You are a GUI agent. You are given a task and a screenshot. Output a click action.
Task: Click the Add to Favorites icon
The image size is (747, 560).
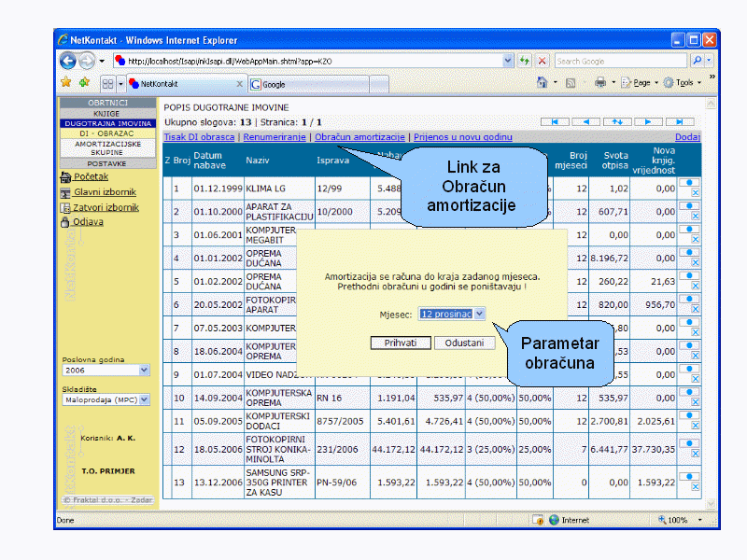[84, 83]
